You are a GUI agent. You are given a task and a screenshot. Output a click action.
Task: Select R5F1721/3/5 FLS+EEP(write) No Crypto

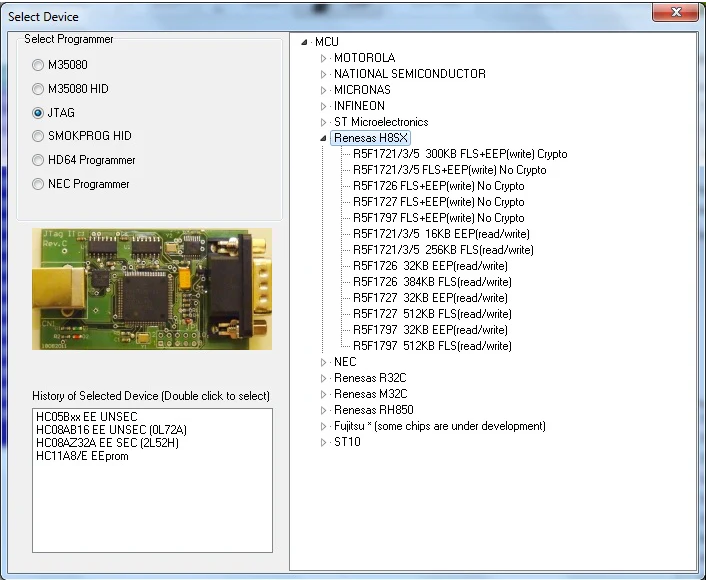[x=449, y=170]
